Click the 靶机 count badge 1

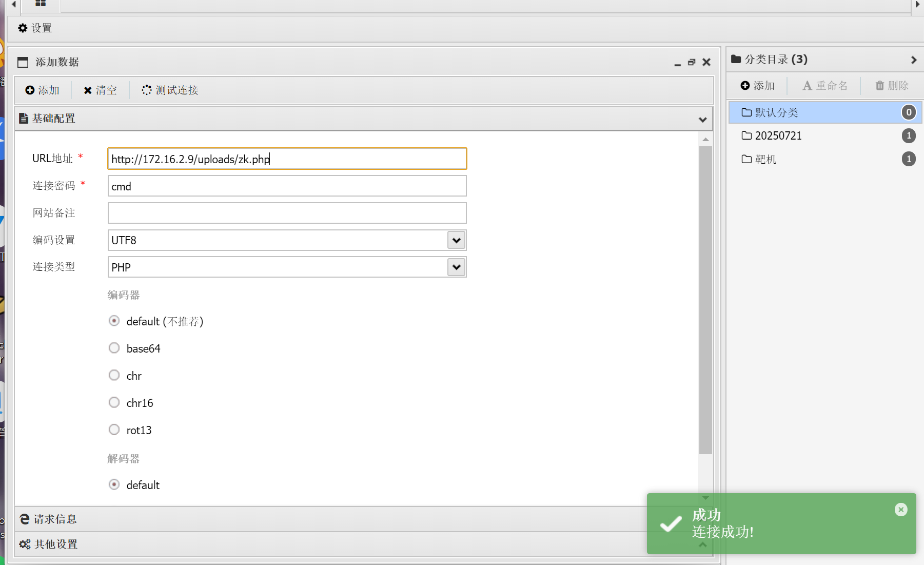909,159
